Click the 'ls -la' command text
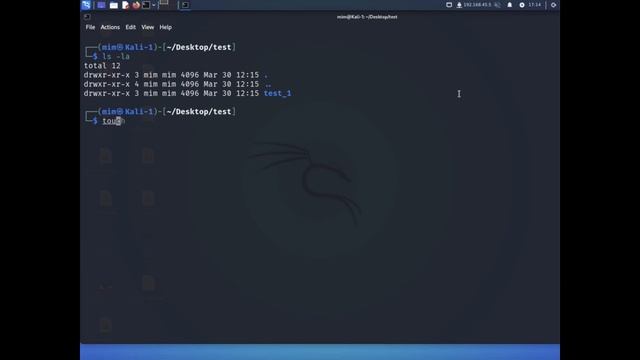The height and width of the screenshot is (360, 640). 116,56
